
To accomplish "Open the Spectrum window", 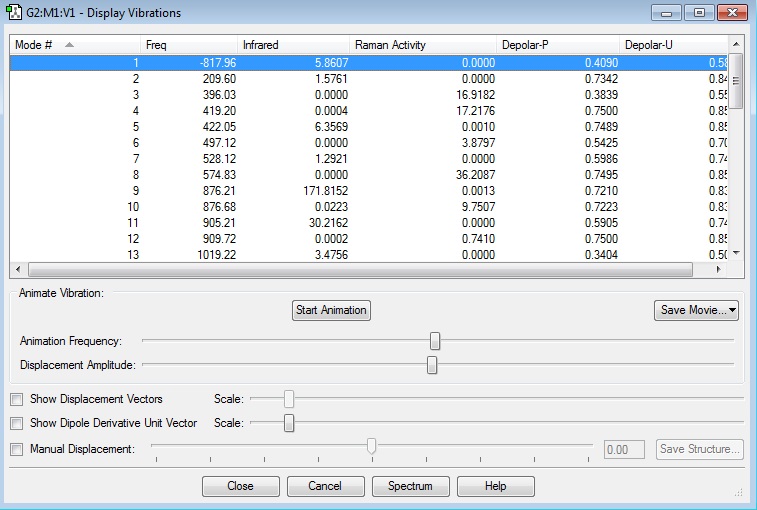I will coord(410,486).
